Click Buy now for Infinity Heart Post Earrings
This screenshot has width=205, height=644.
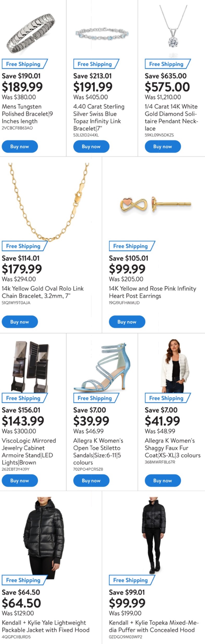coord(127,322)
